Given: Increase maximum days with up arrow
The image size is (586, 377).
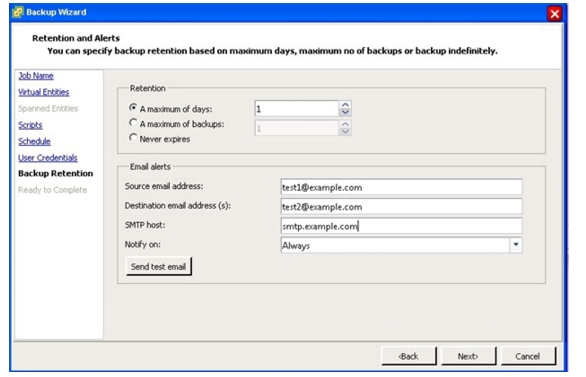Looking at the screenshot, I should (345, 105).
